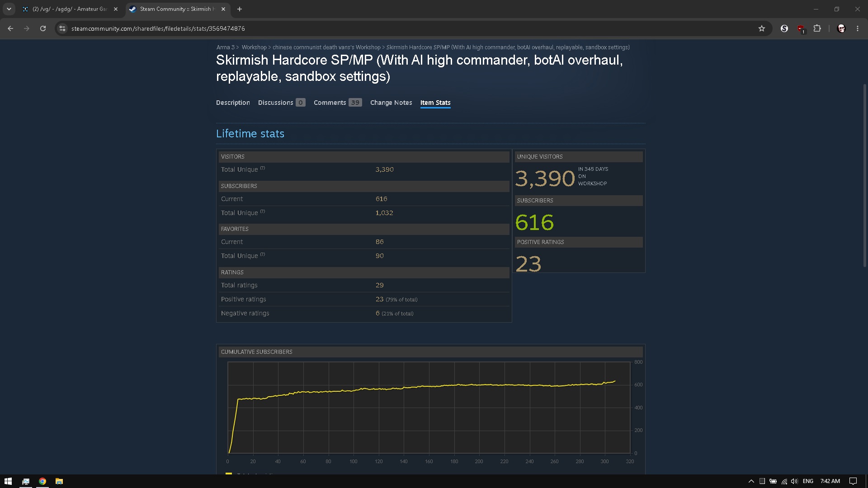Click the 3,390 value in the Visitors table

[x=384, y=169]
